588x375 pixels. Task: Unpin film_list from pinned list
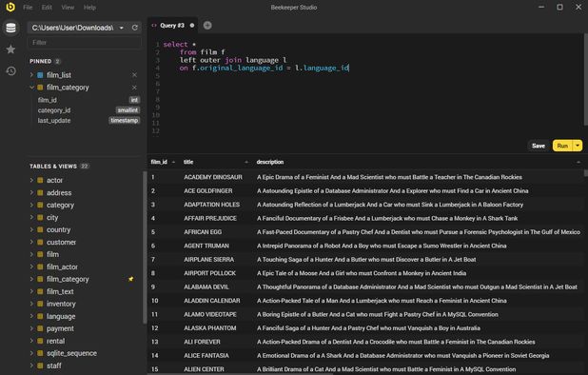click(134, 75)
